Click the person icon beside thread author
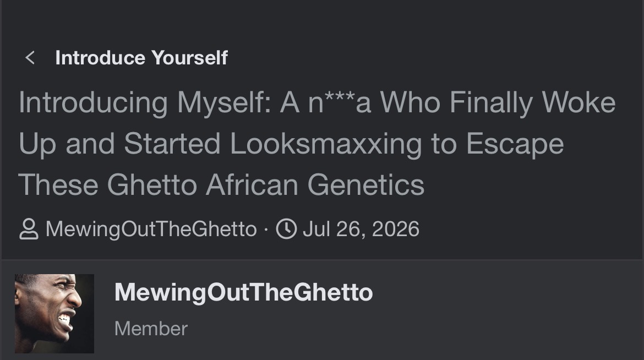The height and width of the screenshot is (360, 644). (x=29, y=229)
